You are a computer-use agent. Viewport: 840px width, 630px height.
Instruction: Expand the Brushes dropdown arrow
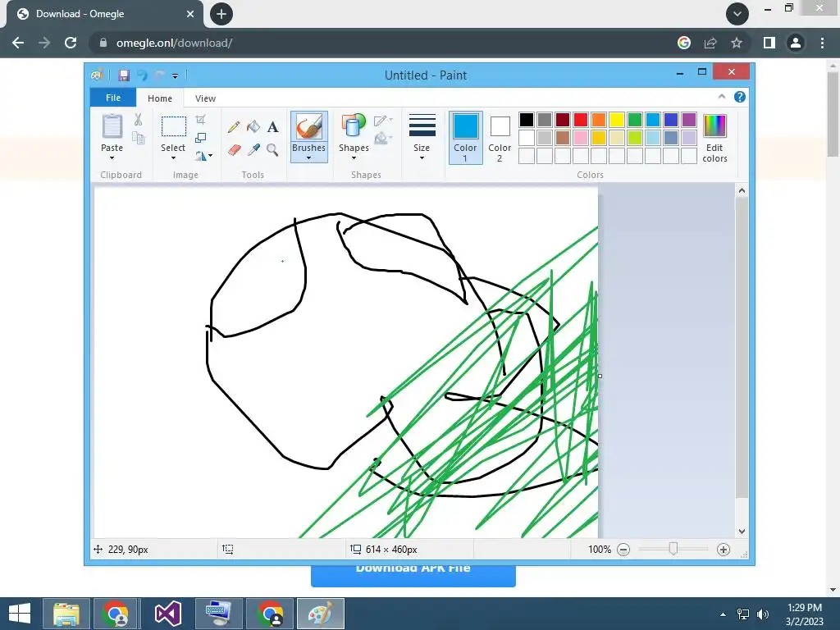tap(309, 158)
